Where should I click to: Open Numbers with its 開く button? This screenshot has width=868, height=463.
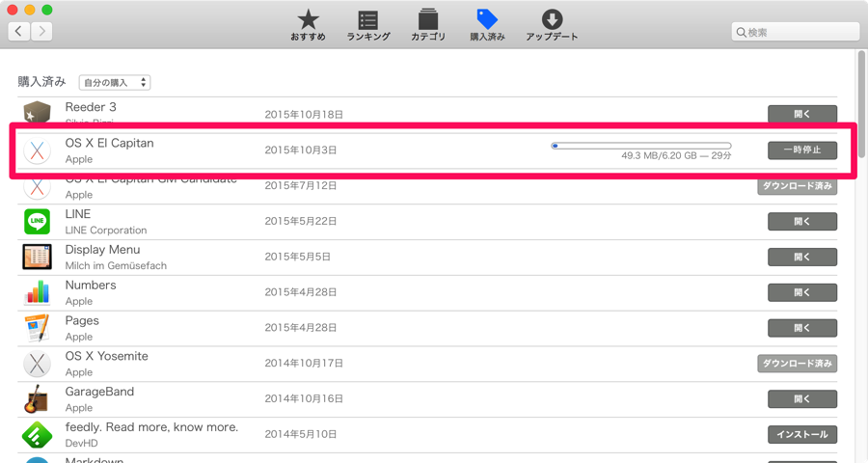802,292
